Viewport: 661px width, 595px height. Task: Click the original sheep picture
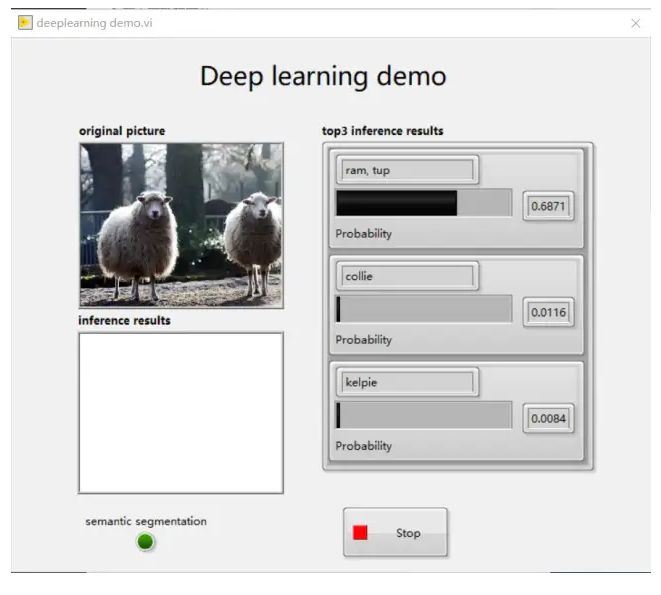tap(181, 224)
